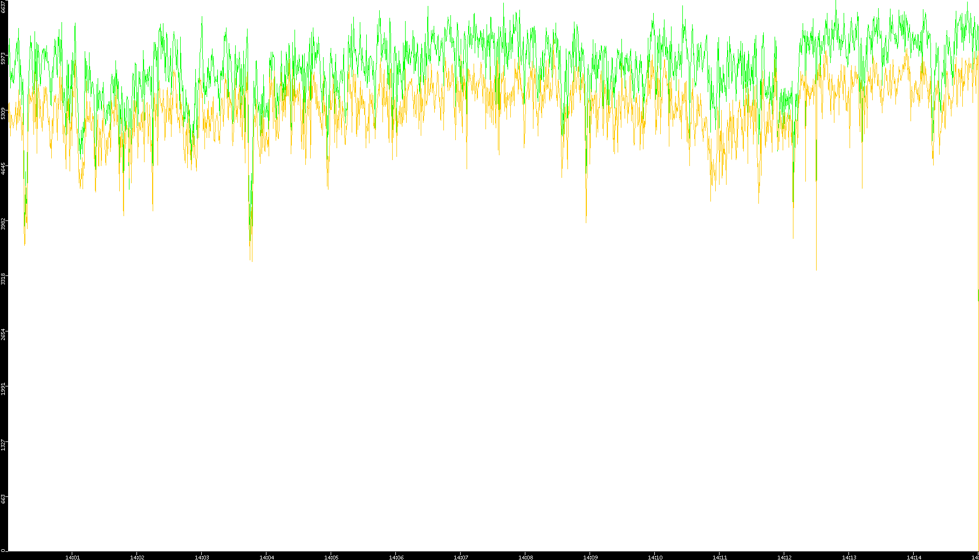This screenshot has width=979, height=560.
Task: Pick the 14:04 time axis label
Action: tap(266, 557)
